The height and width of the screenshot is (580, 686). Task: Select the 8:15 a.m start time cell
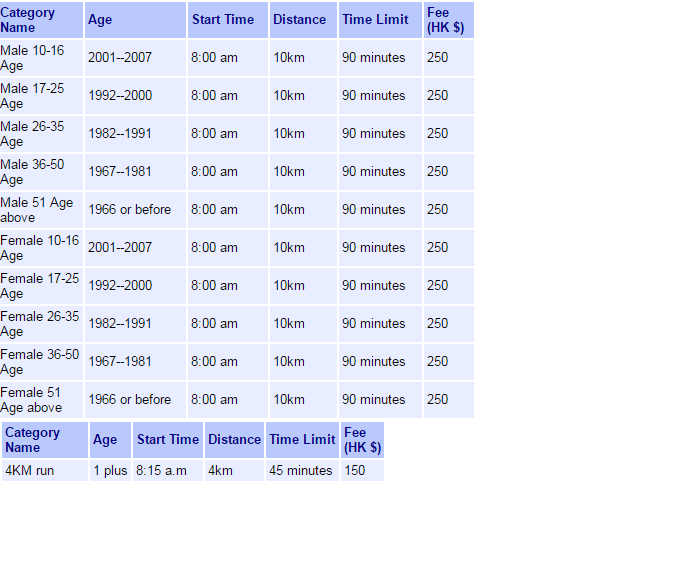167,471
